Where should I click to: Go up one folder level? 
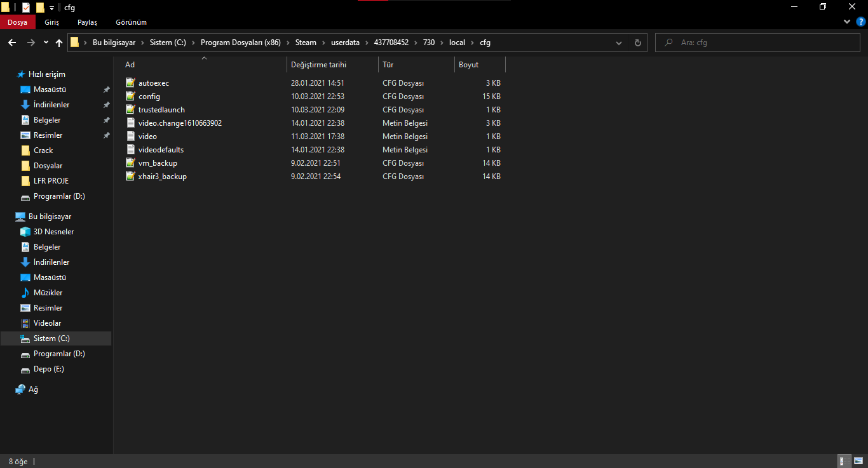point(59,43)
